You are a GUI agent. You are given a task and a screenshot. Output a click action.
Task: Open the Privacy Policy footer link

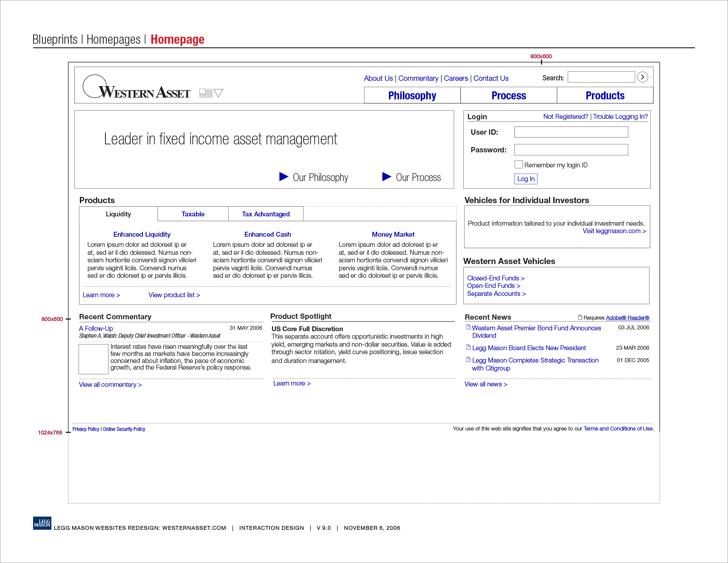pos(86,429)
